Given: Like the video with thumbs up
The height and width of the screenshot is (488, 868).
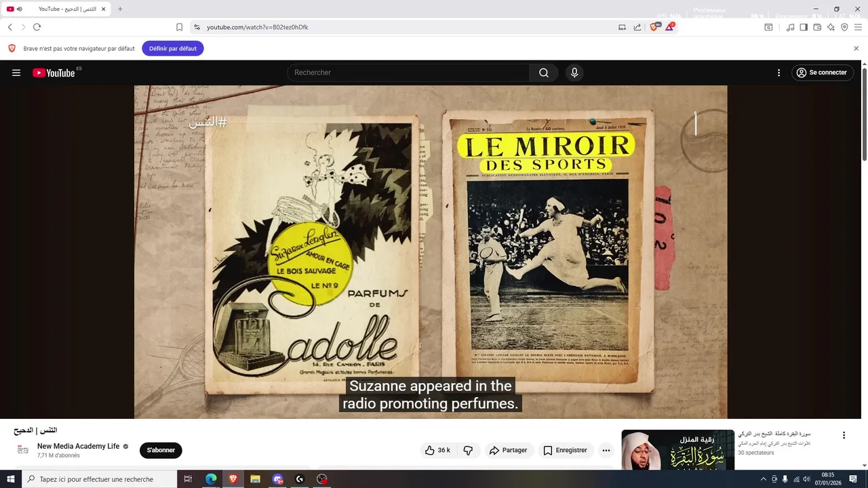Looking at the screenshot, I should 437,450.
